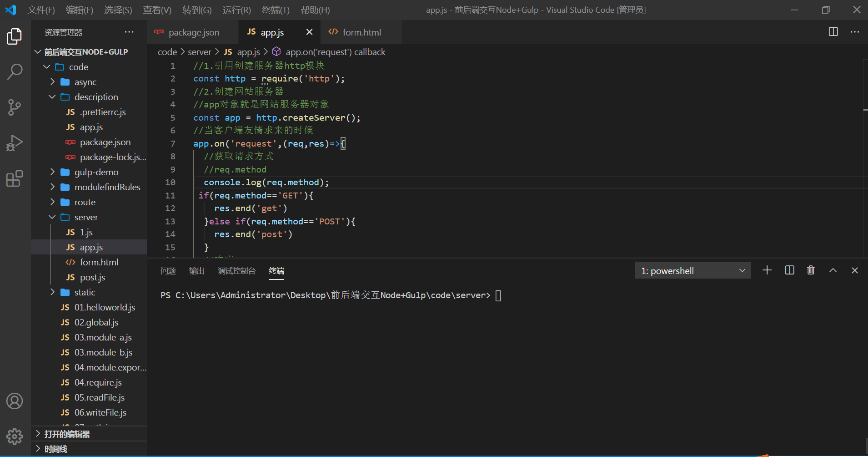Maximize the terminal panel size
Screen dimensions: 868x457
click(833, 270)
